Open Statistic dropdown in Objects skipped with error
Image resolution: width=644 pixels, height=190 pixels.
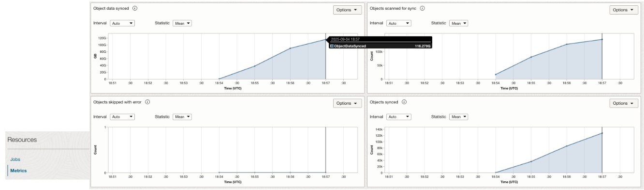pos(182,116)
